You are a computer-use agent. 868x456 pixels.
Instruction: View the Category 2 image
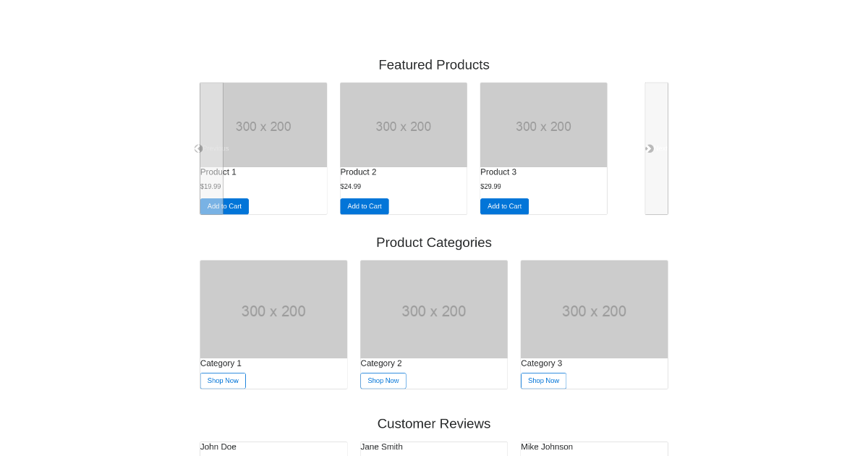click(434, 309)
